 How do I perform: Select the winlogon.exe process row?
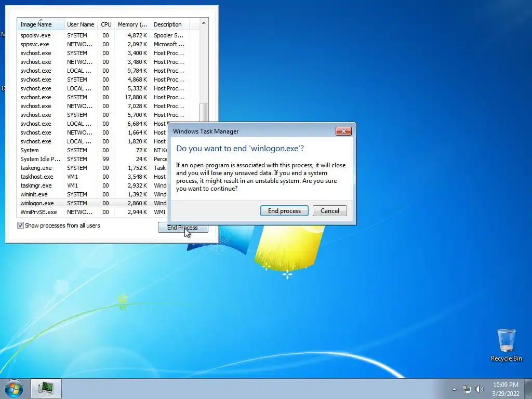tap(92, 203)
